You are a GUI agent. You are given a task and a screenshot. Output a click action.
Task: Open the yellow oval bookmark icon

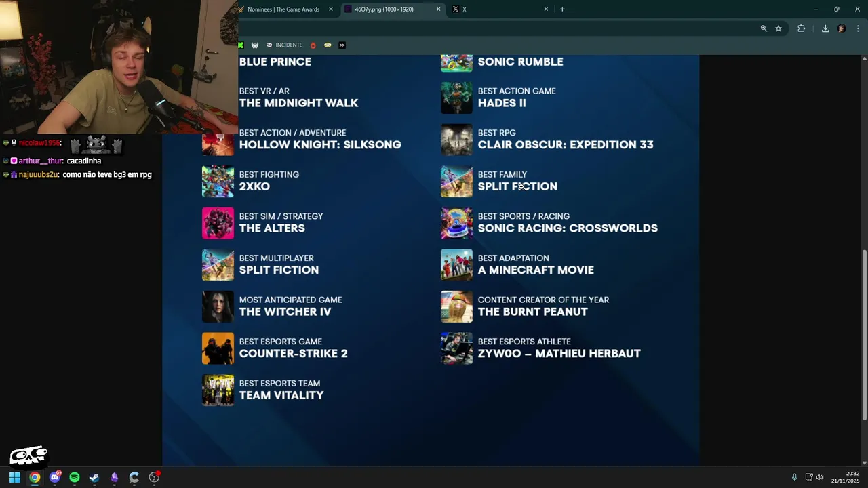coord(328,45)
